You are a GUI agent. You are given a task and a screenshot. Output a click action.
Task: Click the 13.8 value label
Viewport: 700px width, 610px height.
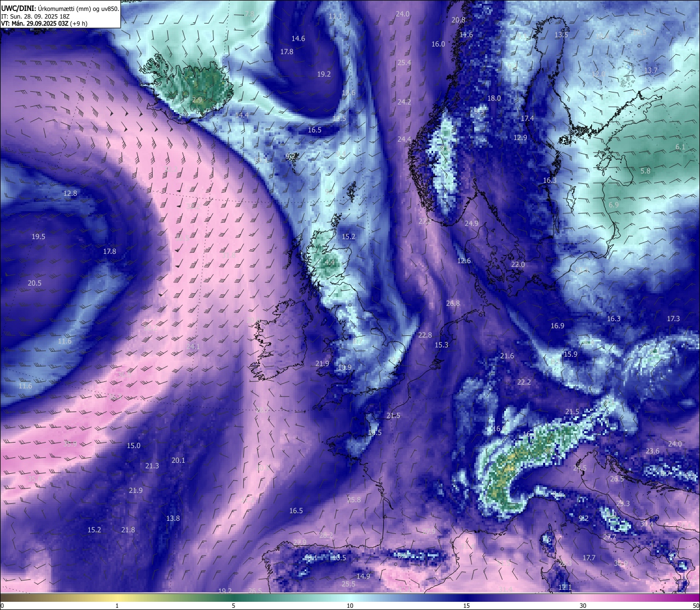pyautogui.click(x=173, y=518)
